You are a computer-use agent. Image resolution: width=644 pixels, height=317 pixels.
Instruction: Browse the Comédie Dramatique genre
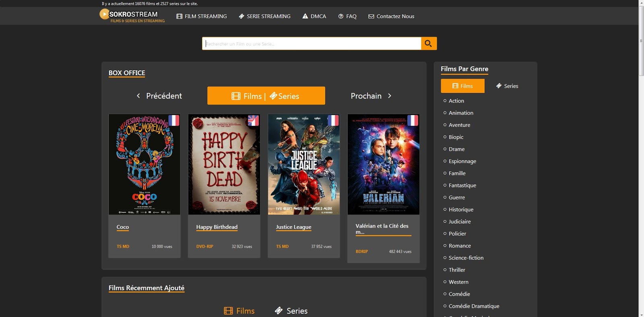[474, 306]
